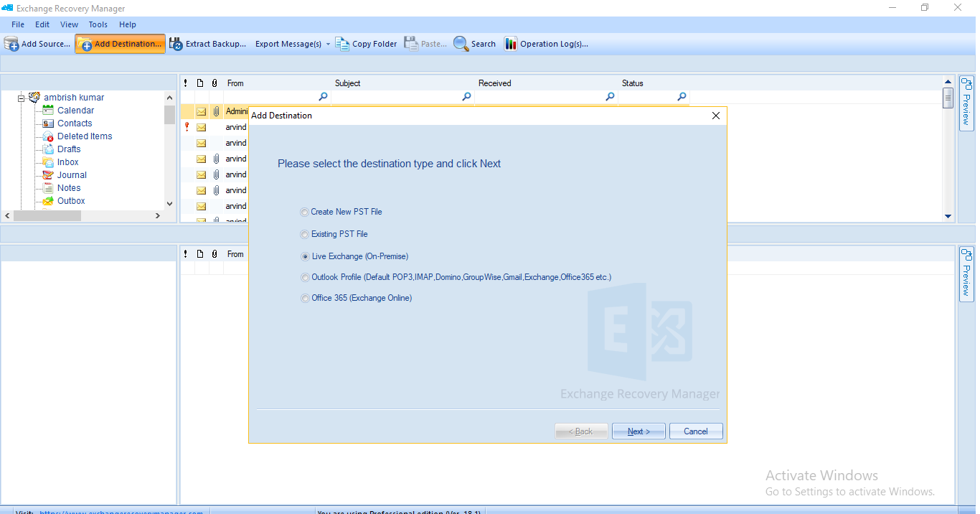
Task: Open Operation Log(s) from the toolbar
Action: coord(546,44)
